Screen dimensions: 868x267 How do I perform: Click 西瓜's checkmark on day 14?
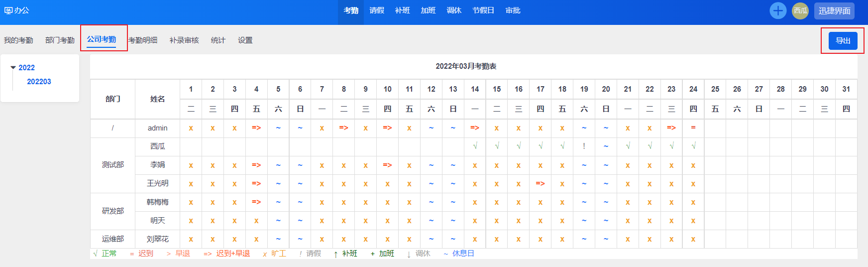click(x=475, y=146)
